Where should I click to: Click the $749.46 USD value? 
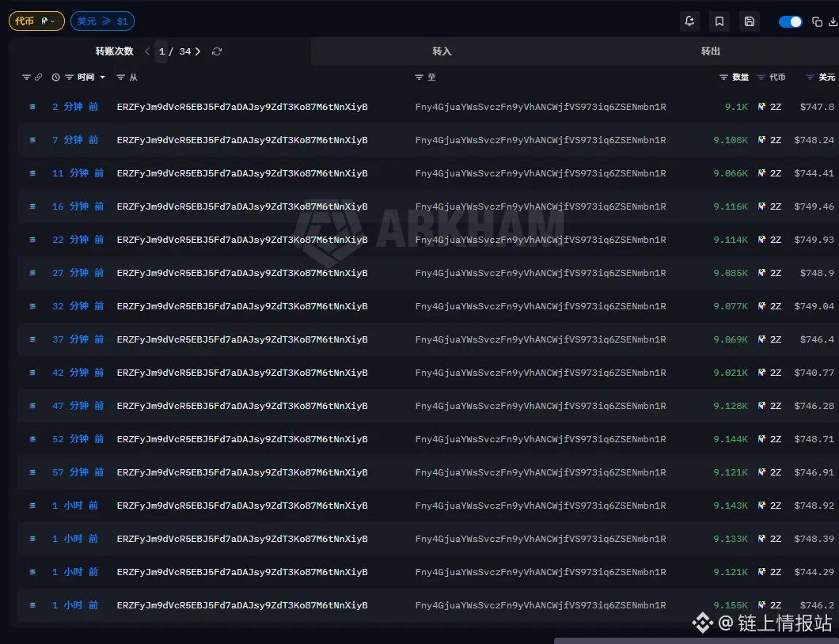814,206
